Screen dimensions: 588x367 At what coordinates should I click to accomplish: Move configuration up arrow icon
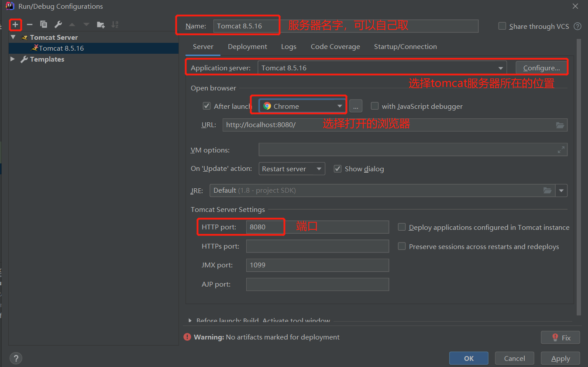pyautogui.click(x=72, y=24)
